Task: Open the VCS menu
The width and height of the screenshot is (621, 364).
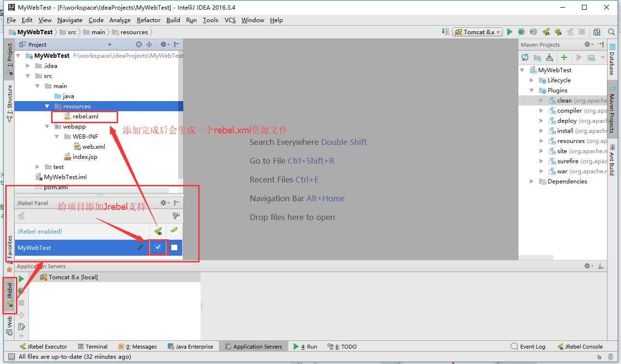Action: [x=230, y=20]
